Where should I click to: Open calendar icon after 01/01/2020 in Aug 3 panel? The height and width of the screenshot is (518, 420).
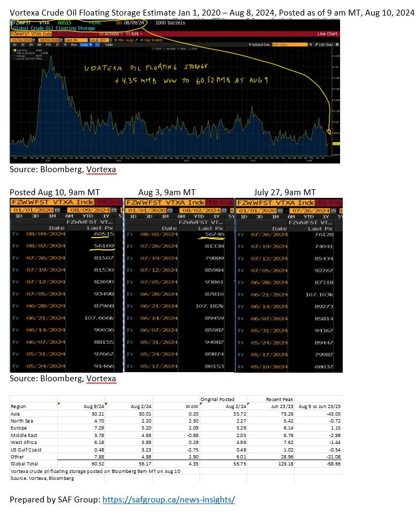pyautogui.click(x=170, y=210)
